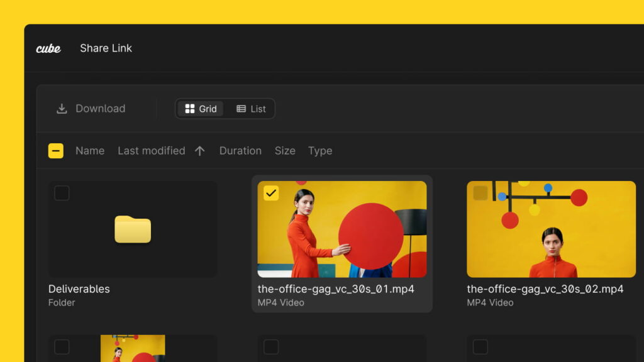Check the Deliverables folder checkbox
This screenshot has width=644, height=362.
pyautogui.click(x=62, y=193)
